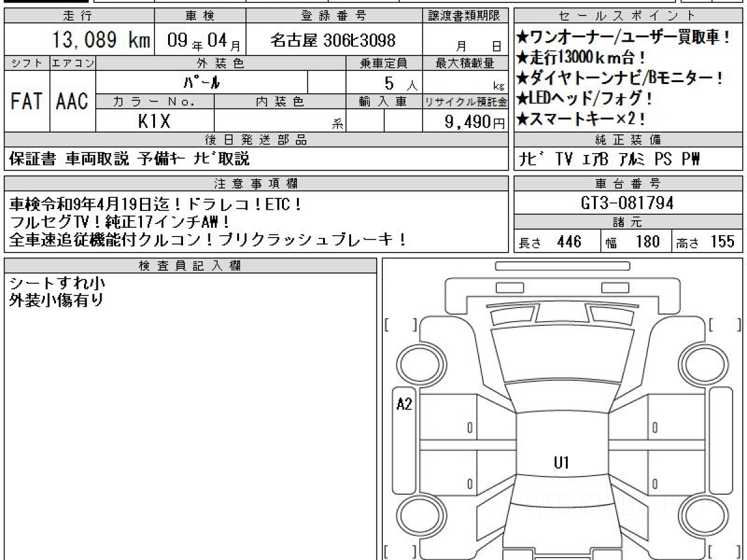Select the スマートキー×2 line
This screenshot has width=747, height=560.
[581, 118]
